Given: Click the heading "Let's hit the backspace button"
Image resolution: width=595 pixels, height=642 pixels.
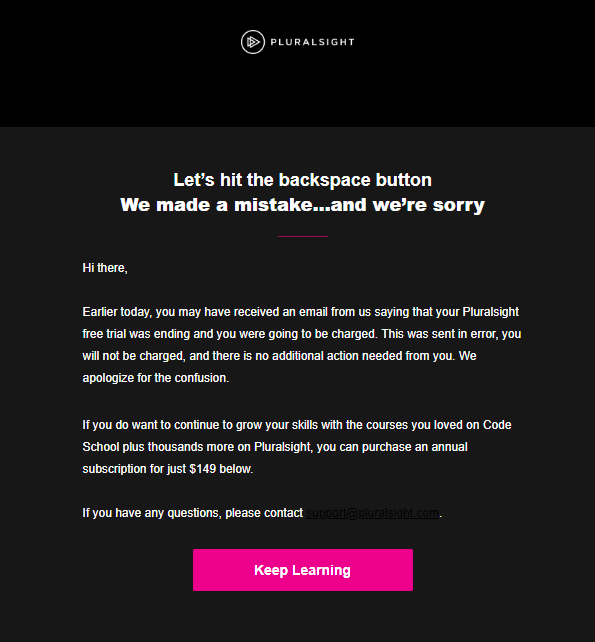Looking at the screenshot, I should tap(302, 180).
